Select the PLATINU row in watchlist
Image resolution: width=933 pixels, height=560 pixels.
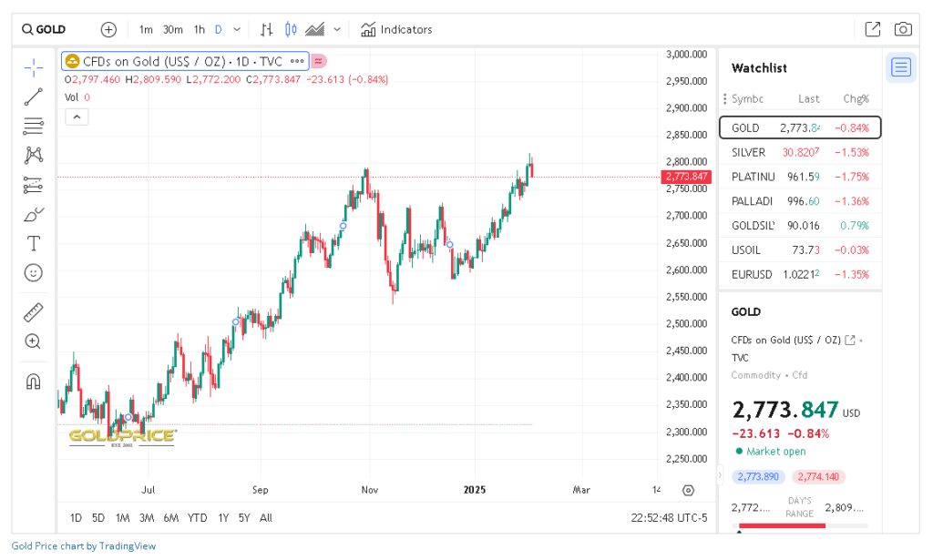point(800,177)
